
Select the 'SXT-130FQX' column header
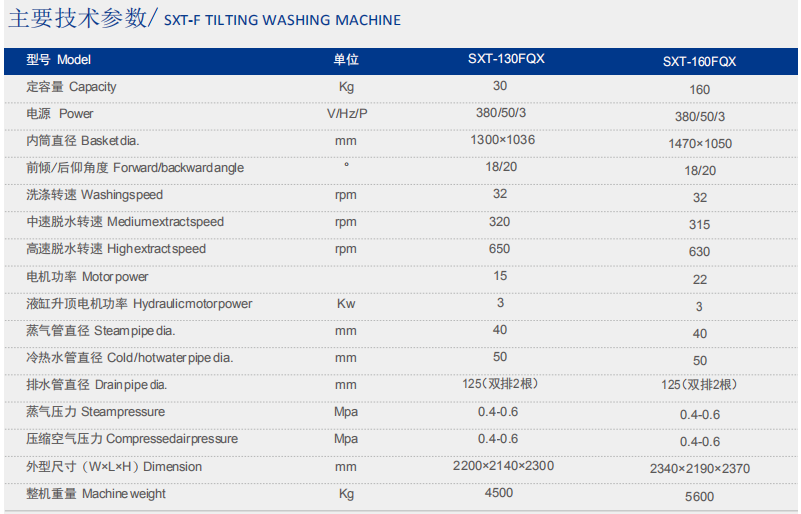(x=506, y=59)
